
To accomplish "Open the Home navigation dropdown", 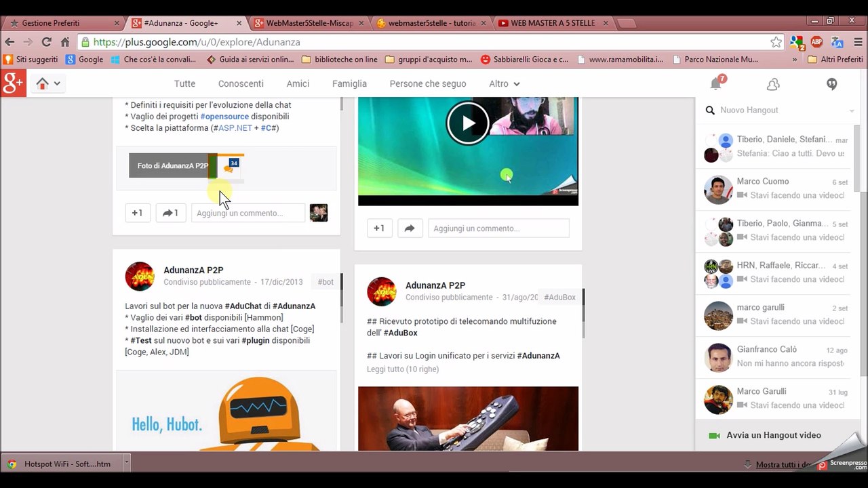I will tap(48, 83).
